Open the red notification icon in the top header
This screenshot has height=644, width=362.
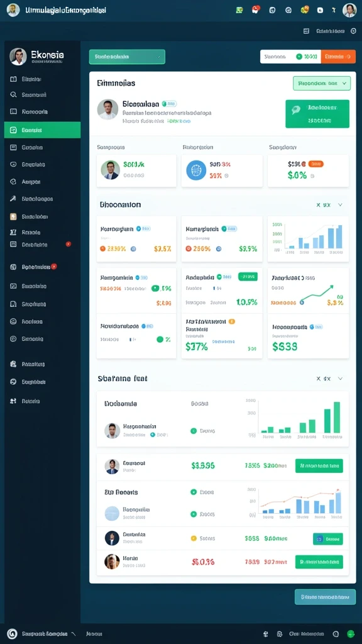[256, 10]
